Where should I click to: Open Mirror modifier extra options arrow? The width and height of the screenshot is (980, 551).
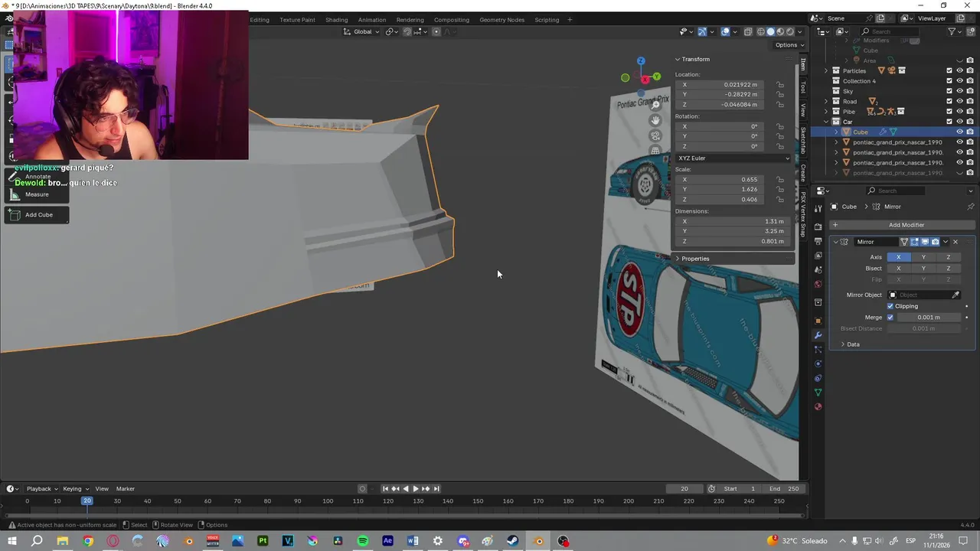[946, 242]
